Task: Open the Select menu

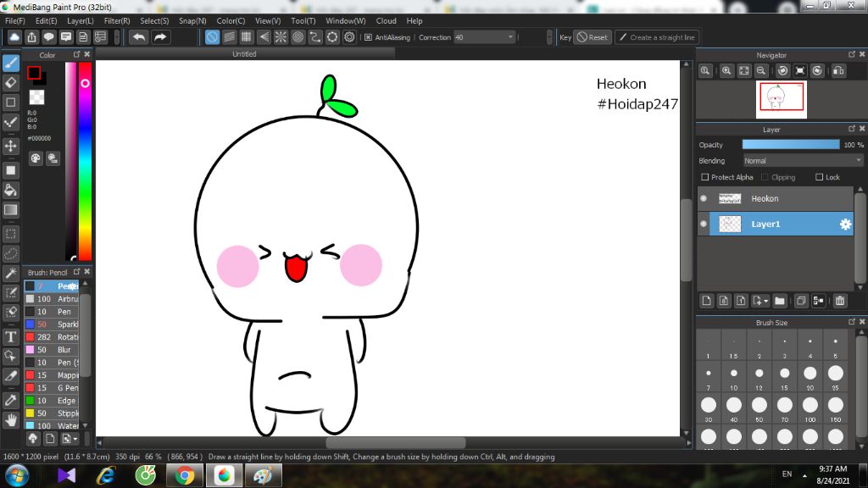Action: (x=154, y=20)
